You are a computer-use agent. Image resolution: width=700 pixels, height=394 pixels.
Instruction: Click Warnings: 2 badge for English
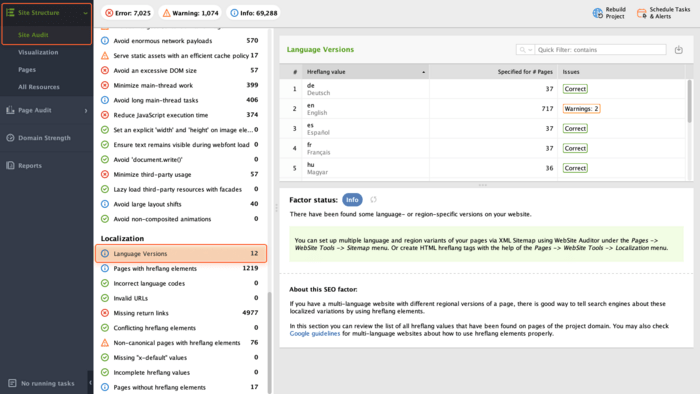(x=581, y=108)
